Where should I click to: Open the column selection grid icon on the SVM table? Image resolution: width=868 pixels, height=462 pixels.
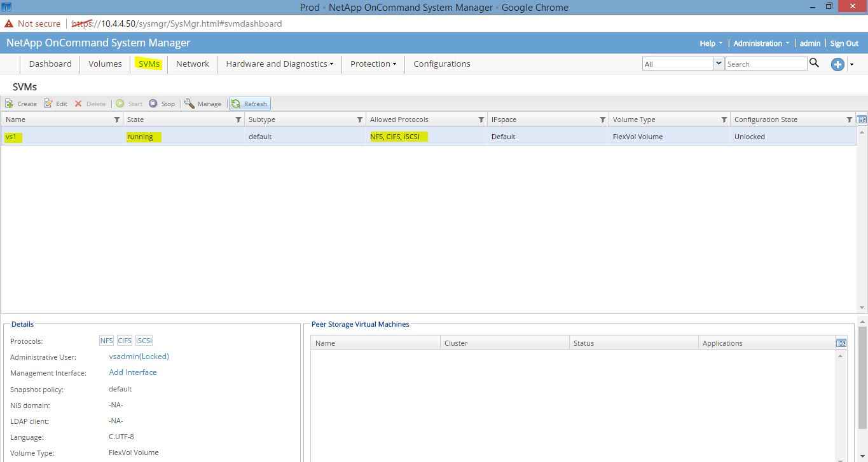[862, 119]
